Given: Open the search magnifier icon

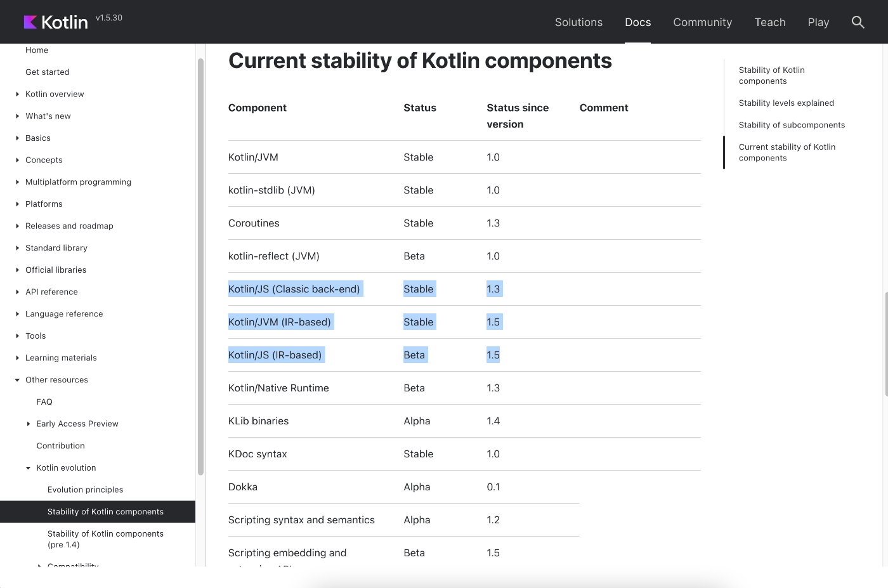Looking at the screenshot, I should [858, 22].
